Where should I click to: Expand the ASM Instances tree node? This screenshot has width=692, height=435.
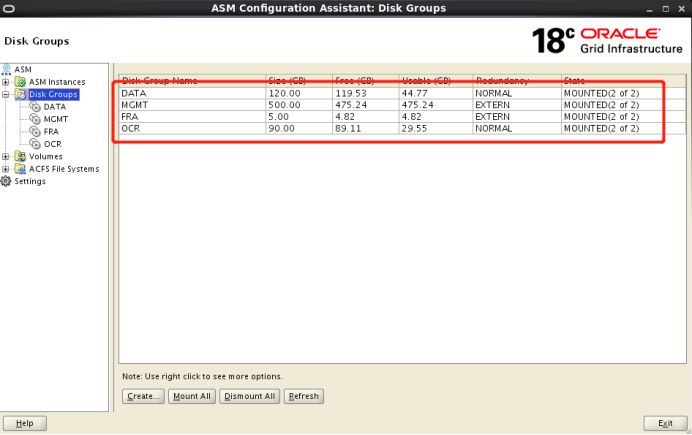[5, 82]
